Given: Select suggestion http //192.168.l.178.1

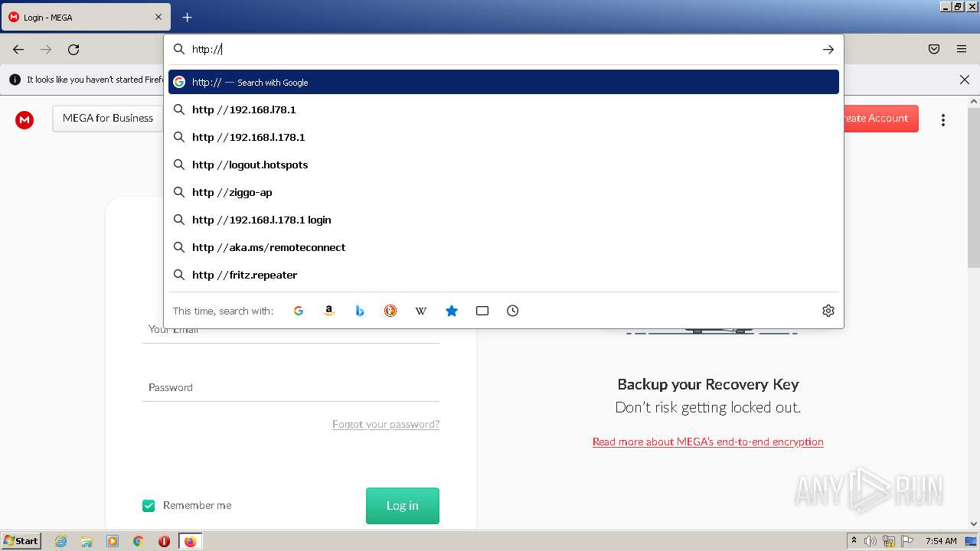Looking at the screenshot, I should (x=504, y=137).
